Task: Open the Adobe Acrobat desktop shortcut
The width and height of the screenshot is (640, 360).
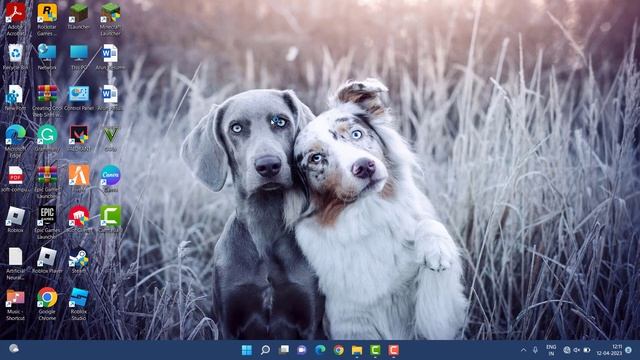Action: pyautogui.click(x=16, y=18)
